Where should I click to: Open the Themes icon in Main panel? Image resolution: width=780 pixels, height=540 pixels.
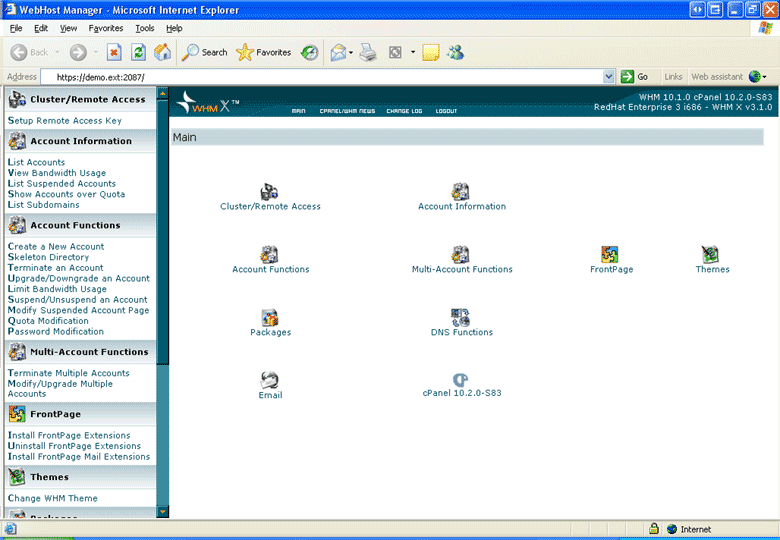710,255
